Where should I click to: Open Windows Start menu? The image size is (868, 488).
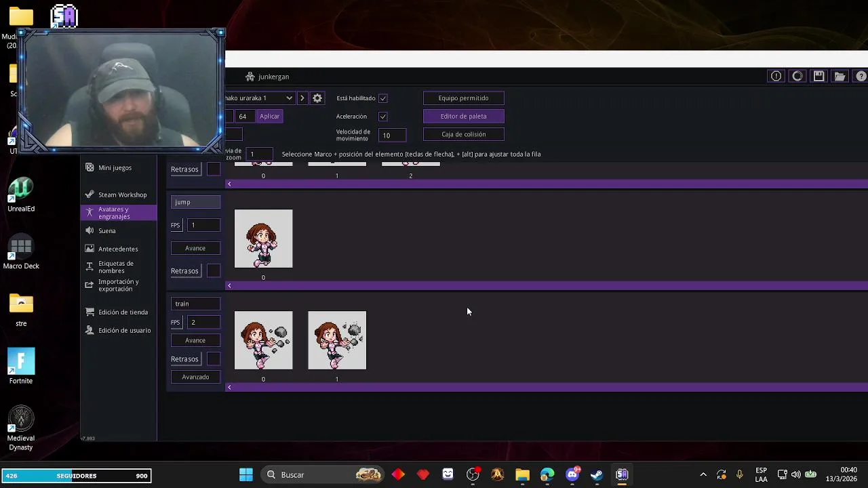click(246, 474)
